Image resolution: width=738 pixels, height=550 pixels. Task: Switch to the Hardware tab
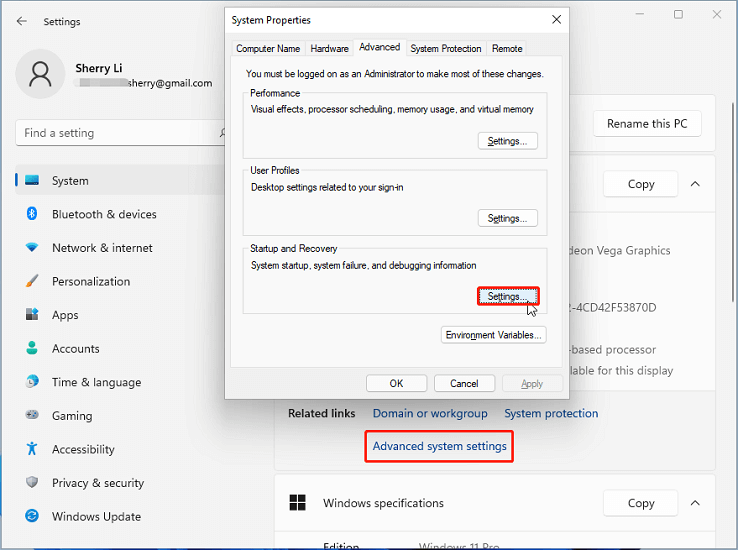[x=329, y=48]
